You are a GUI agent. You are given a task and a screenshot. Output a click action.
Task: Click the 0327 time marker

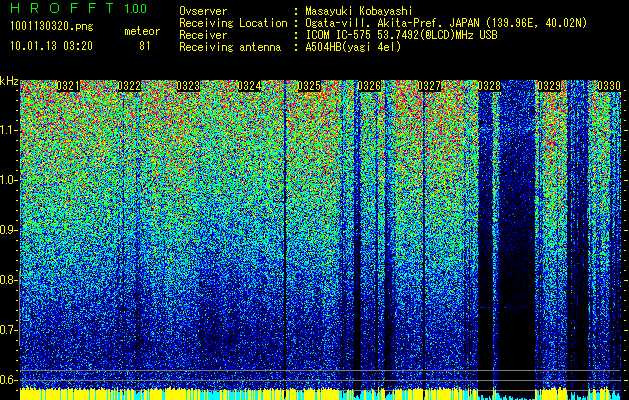point(429,86)
